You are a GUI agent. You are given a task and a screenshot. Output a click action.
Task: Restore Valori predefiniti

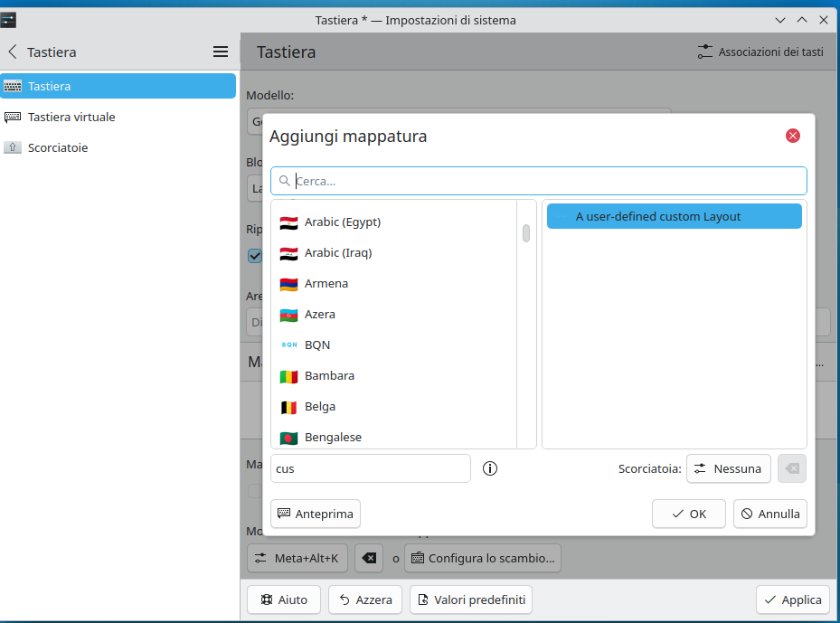click(x=471, y=599)
